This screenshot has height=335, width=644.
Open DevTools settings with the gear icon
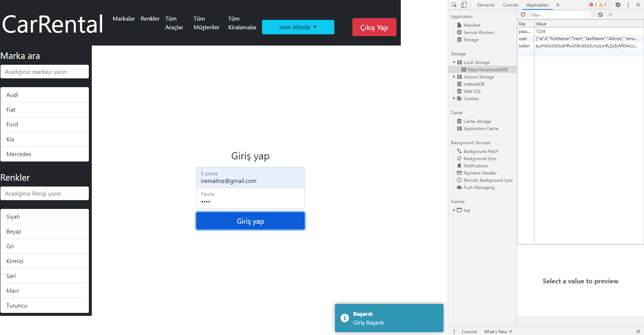[x=618, y=5]
